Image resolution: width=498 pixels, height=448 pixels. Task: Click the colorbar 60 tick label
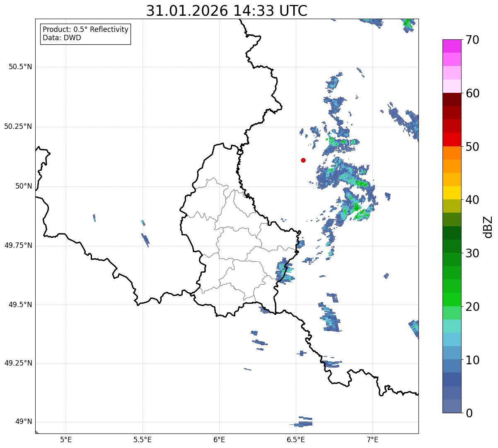click(472, 93)
